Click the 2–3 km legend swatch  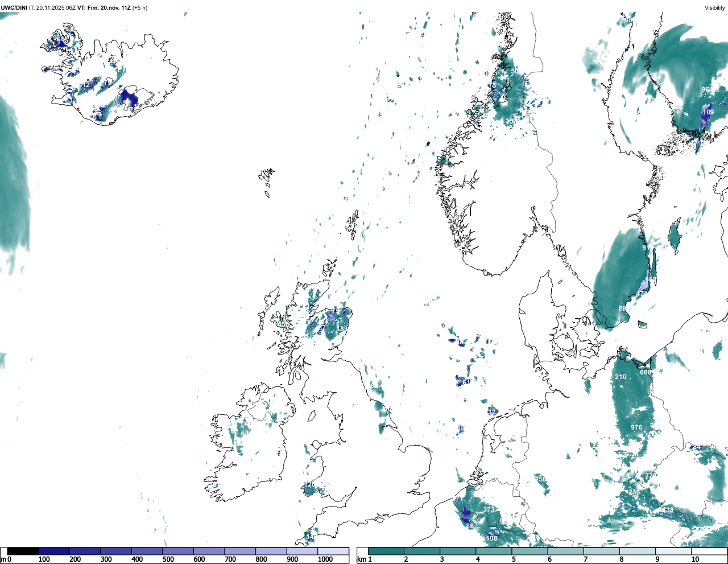(422, 551)
